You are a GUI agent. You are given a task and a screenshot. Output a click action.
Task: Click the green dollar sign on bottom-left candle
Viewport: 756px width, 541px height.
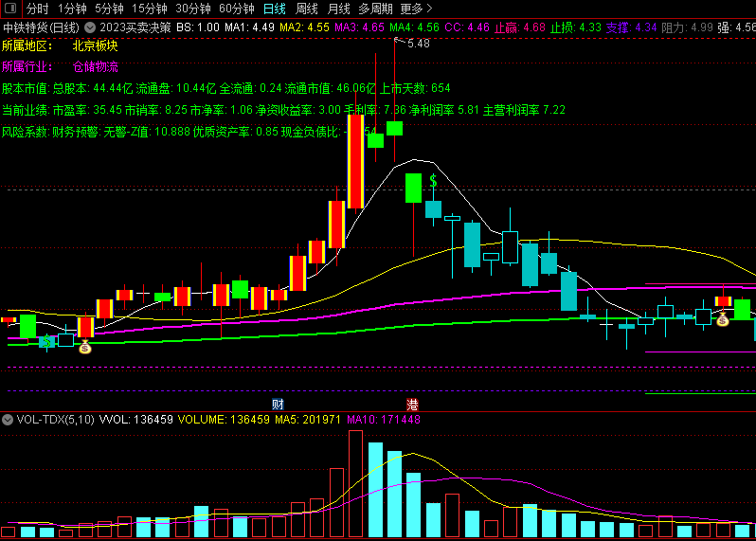click(x=46, y=342)
